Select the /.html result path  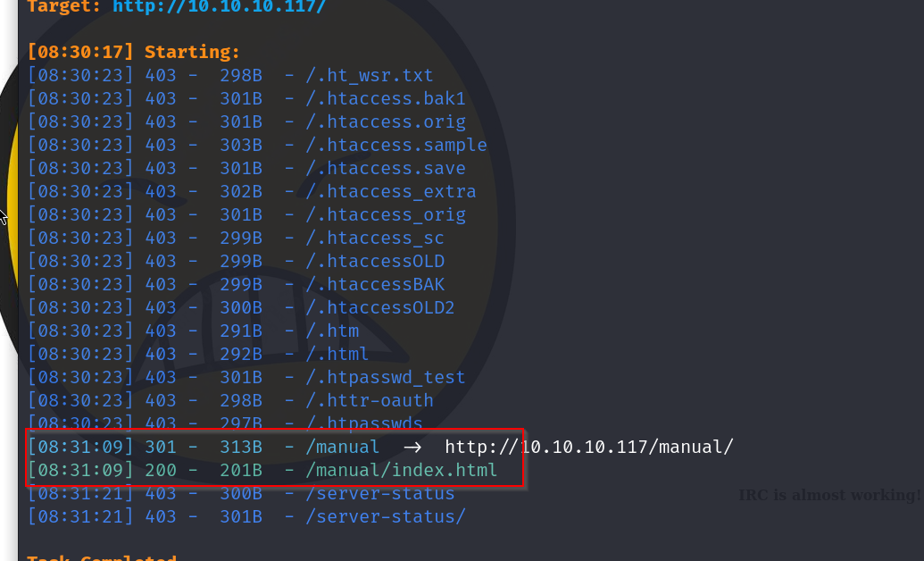(338, 354)
